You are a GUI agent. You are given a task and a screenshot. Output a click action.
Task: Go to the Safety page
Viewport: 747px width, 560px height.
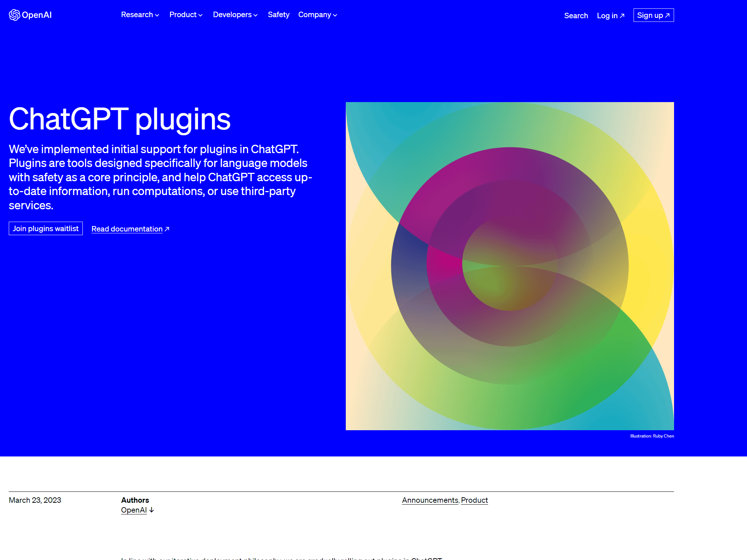(x=279, y=15)
